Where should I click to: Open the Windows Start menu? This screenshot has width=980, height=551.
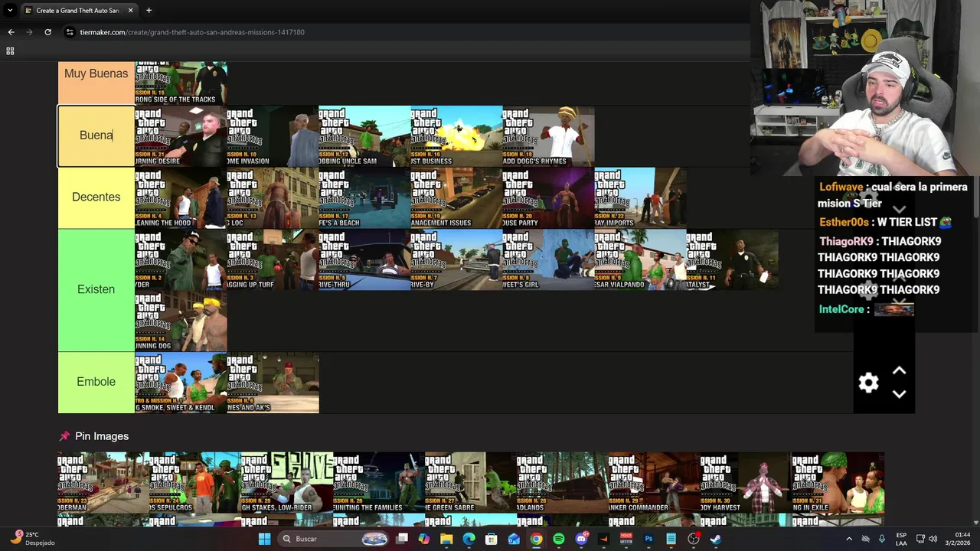(x=264, y=539)
